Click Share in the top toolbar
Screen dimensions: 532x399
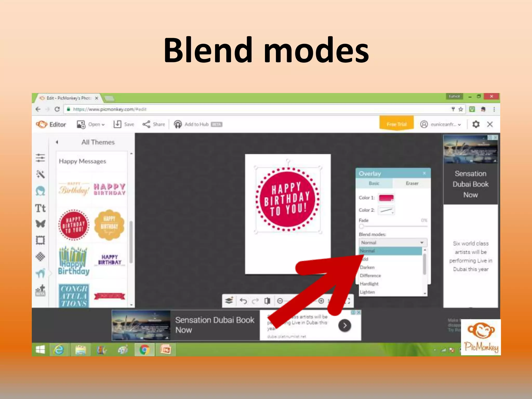point(154,124)
